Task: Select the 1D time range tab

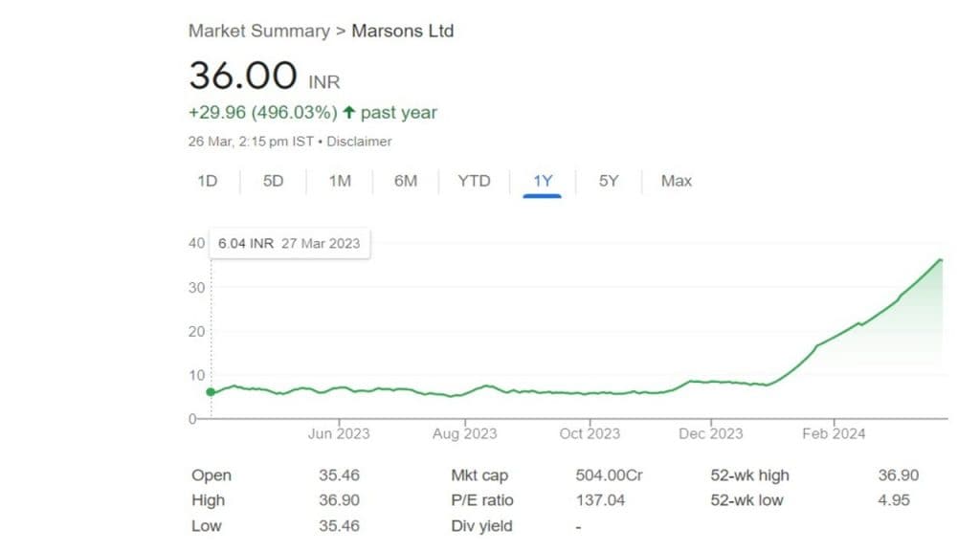Action: [207, 181]
